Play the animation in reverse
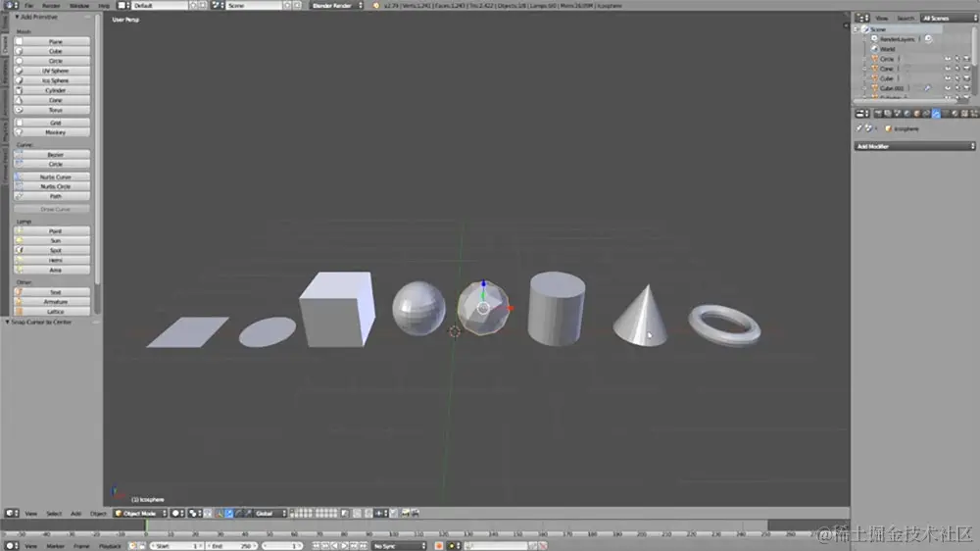Screen dimensions: 980x551 [335, 546]
